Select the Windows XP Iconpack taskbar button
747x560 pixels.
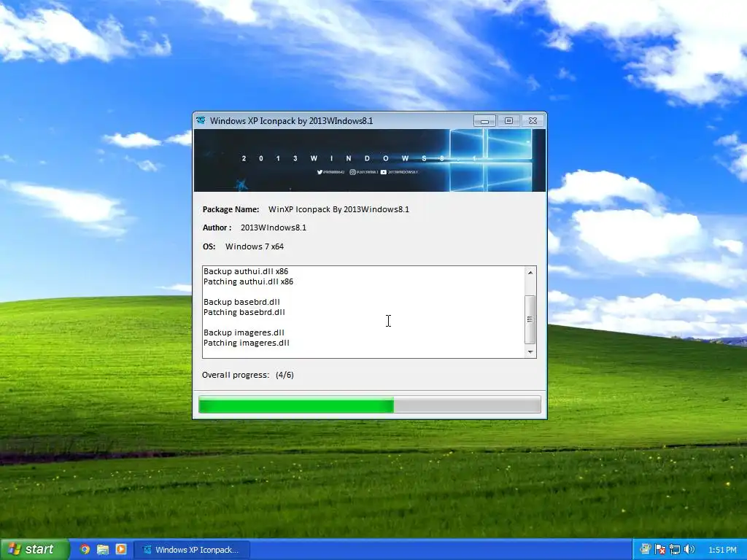point(192,550)
